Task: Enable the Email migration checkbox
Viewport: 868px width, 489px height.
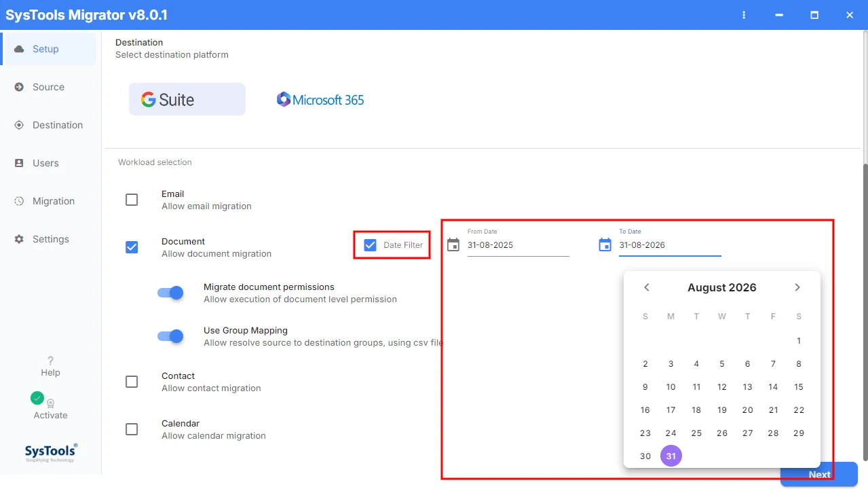Action: (x=132, y=200)
